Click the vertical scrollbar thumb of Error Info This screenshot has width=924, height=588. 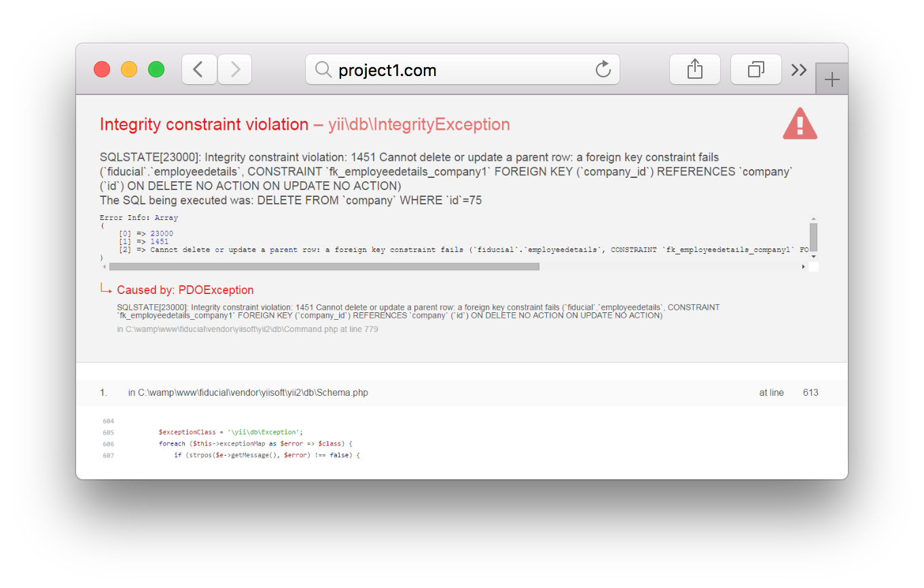pyautogui.click(x=813, y=238)
